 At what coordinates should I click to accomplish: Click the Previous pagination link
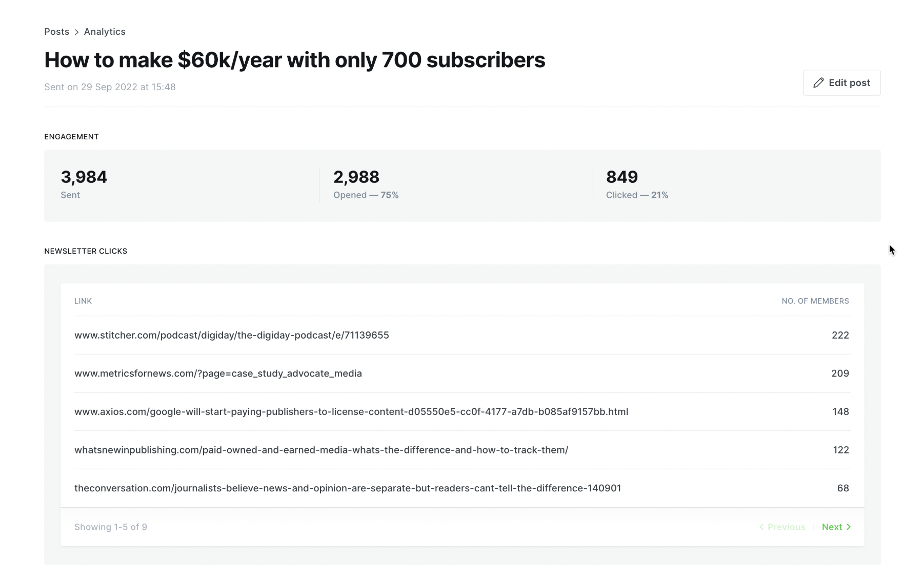(x=782, y=527)
